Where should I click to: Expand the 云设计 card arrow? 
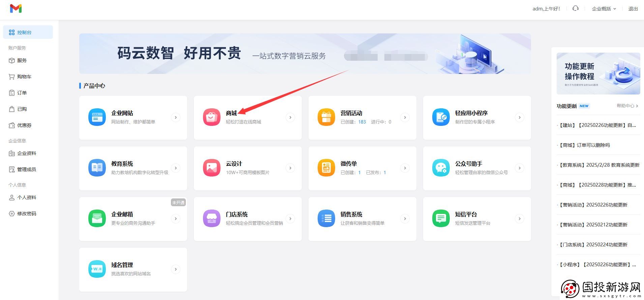[x=290, y=168]
